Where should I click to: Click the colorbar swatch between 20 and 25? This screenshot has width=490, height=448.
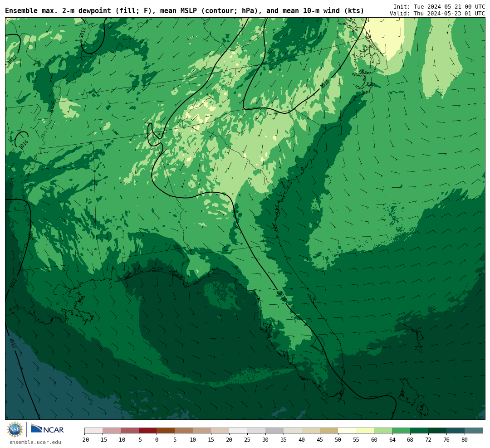238,431
